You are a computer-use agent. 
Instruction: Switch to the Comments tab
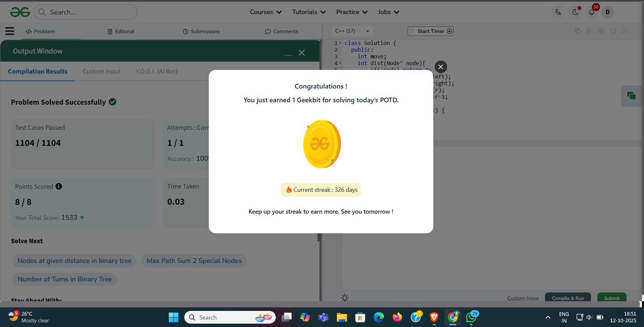(x=282, y=31)
